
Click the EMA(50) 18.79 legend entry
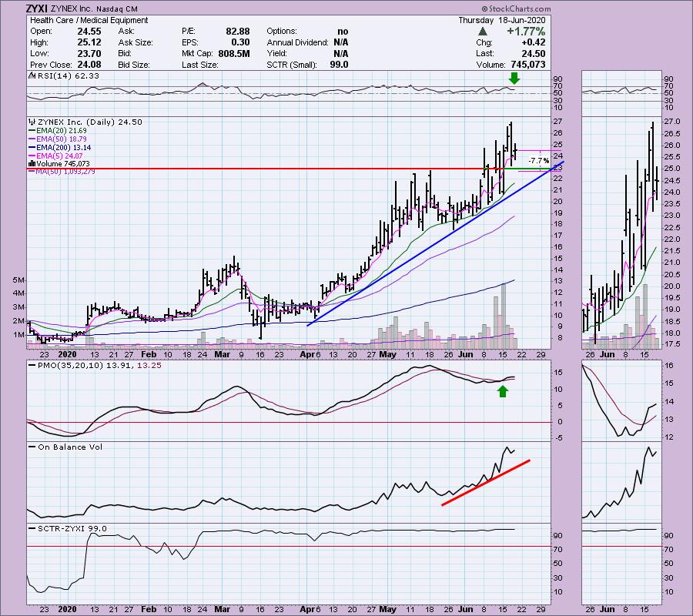(62, 139)
